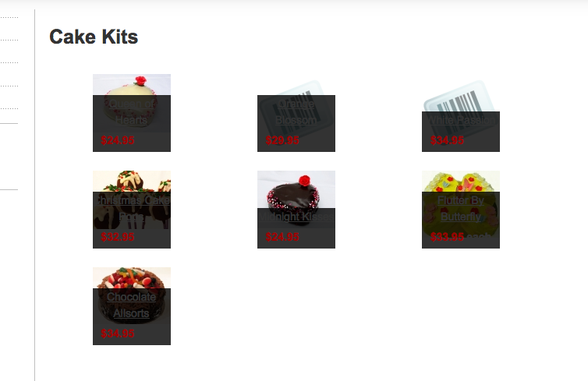Viewport: 588px width, 381px height.
Task: Click the $29.95 price on Orange Blossom
Action: pyautogui.click(x=282, y=140)
